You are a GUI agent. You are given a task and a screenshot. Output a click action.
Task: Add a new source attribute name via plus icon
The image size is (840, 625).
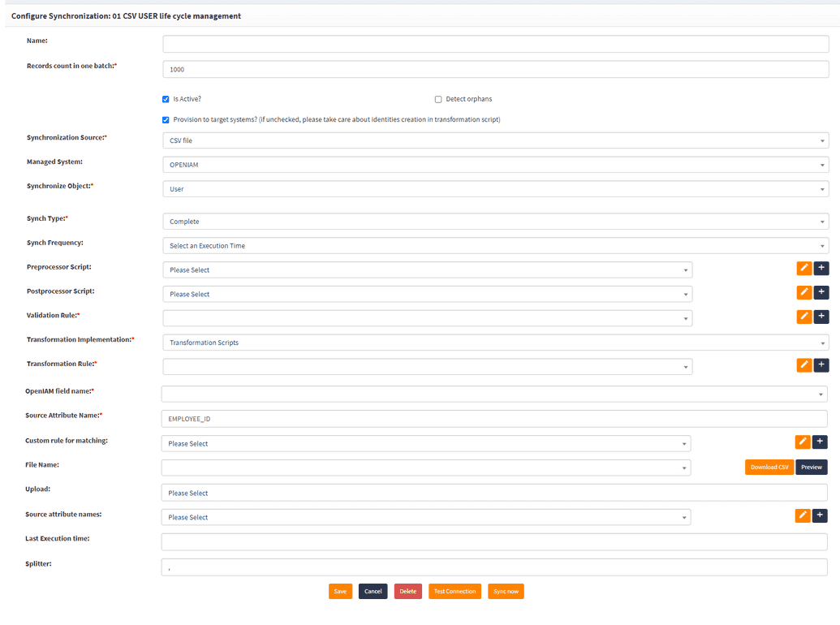coord(821,515)
